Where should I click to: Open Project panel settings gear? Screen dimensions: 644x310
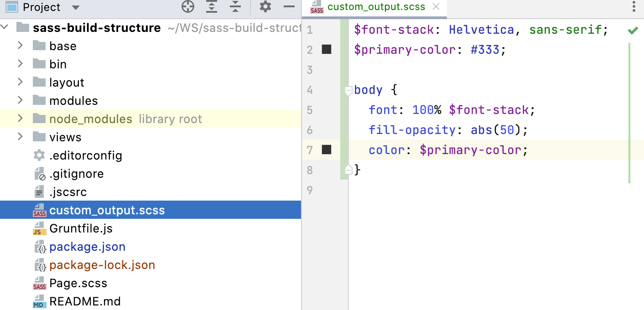[x=265, y=7]
